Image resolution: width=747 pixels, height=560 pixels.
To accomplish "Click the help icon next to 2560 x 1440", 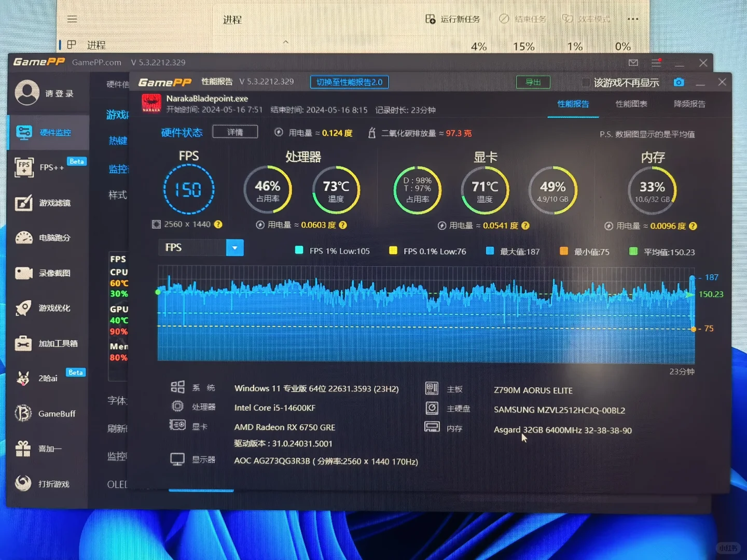I will coord(218,225).
